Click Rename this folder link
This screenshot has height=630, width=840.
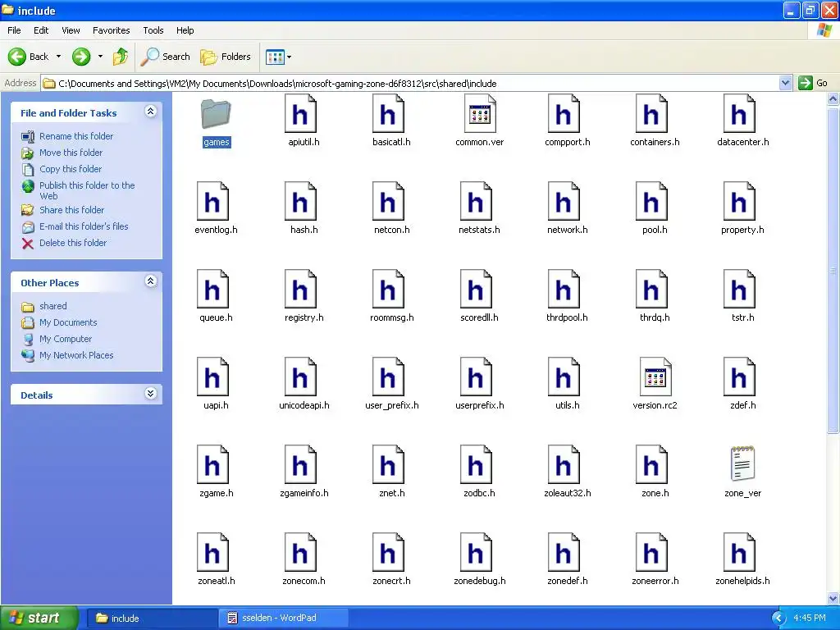pyautogui.click(x=76, y=136)
